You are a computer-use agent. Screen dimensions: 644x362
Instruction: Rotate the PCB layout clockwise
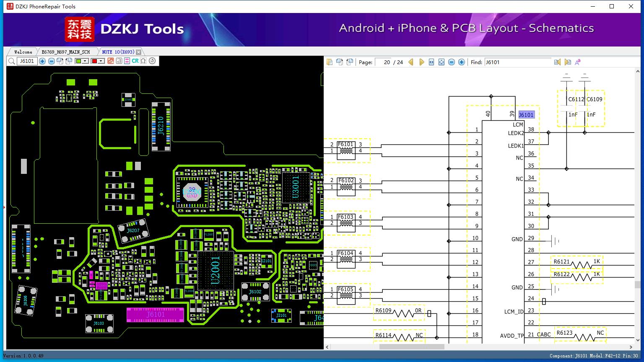[60, 61]
